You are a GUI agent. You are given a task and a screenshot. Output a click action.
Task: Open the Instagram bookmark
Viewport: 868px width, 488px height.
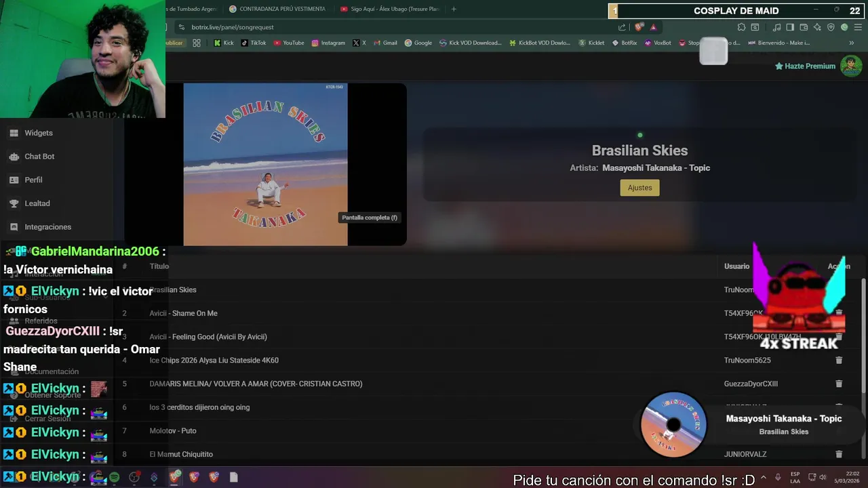(x=328, y=43)
